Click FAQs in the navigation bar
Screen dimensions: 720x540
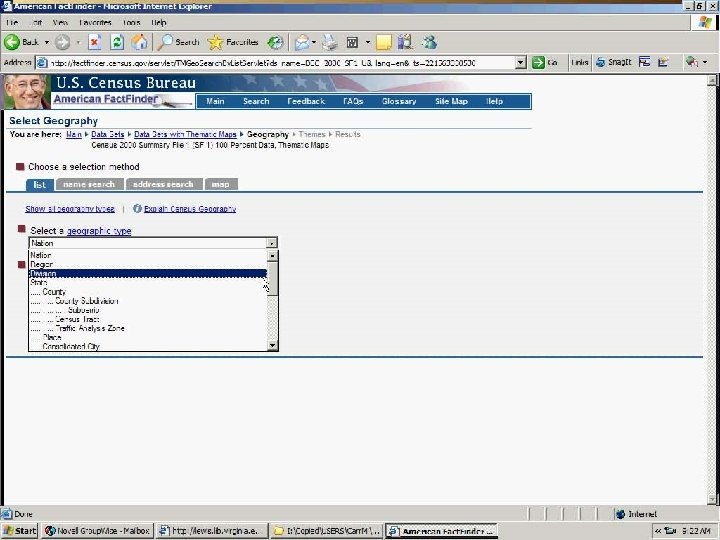[x=353, y=101]
